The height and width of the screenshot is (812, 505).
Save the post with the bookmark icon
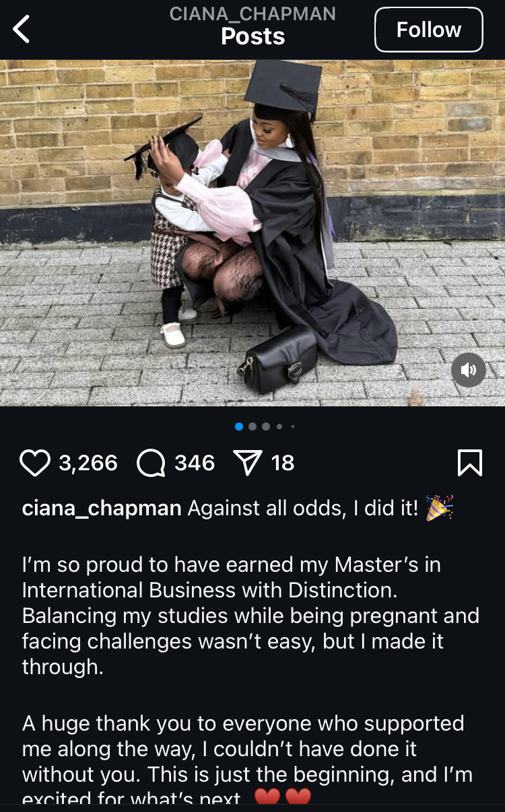pos(470,463)
